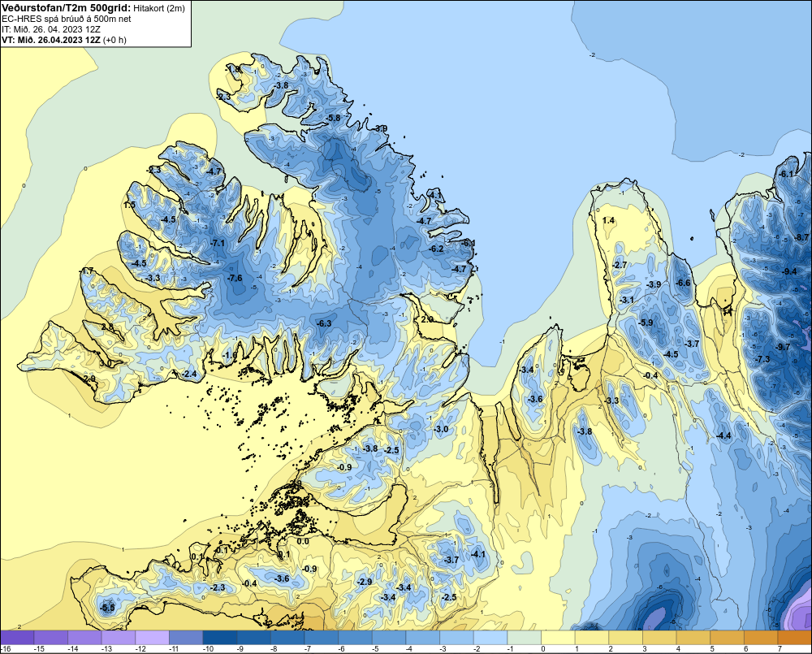
Task: Click the -6.3 temperature label on map
Action: (x=324, y=323)
